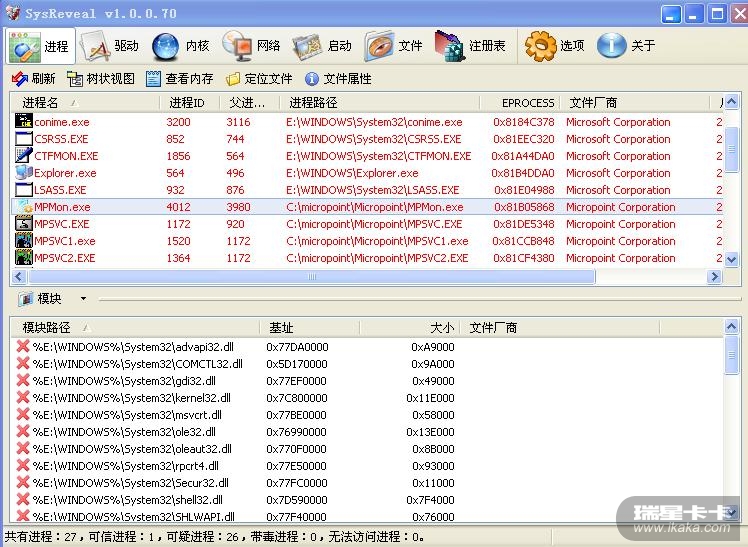The width and height of the screenshot is (748, 547).
Task: Switch to the 选项 tab label
Action: (x=572, y=46)
